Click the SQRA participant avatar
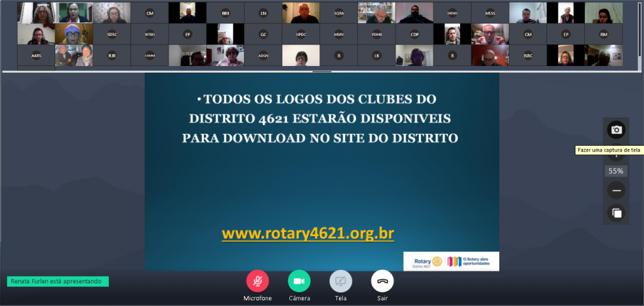The height and width of the screenshot is (306, 644). pyautogui.click(x=338, y=13)
